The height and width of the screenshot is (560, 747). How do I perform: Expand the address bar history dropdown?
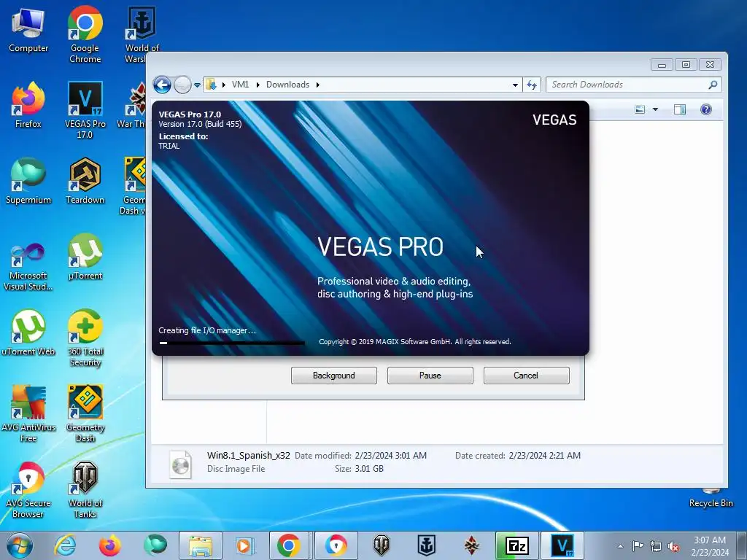(x=515, y=85)
